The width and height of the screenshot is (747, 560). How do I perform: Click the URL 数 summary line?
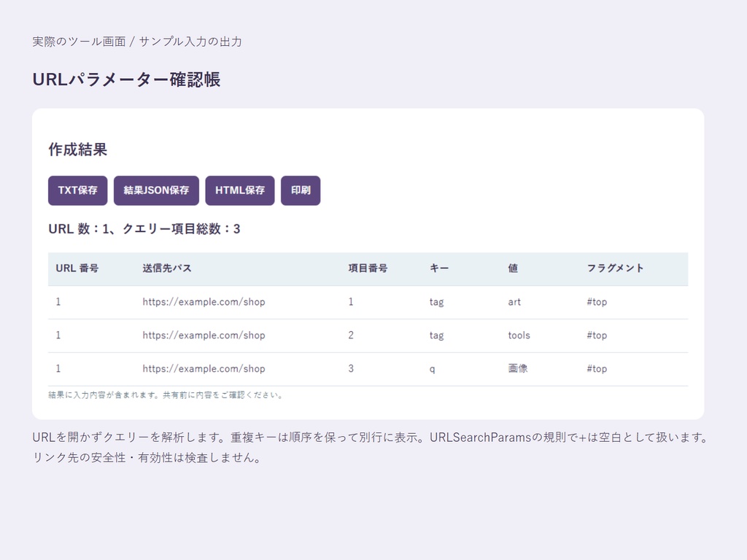(x=144, y=229)
